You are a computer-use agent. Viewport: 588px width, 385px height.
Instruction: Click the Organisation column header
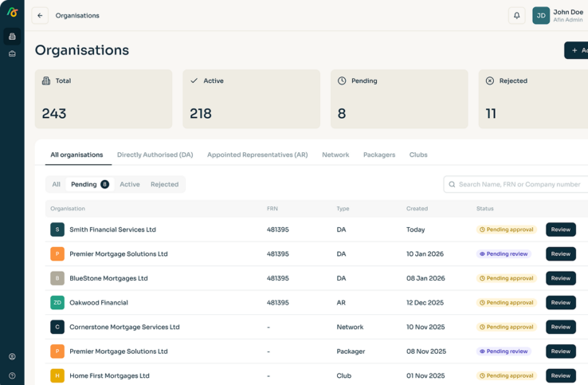(x=68, y=209)
